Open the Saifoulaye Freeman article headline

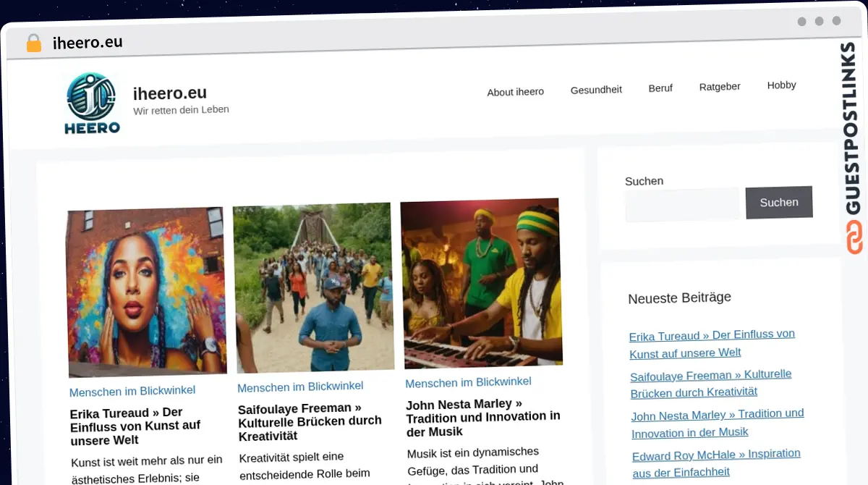tap(310, 421)
